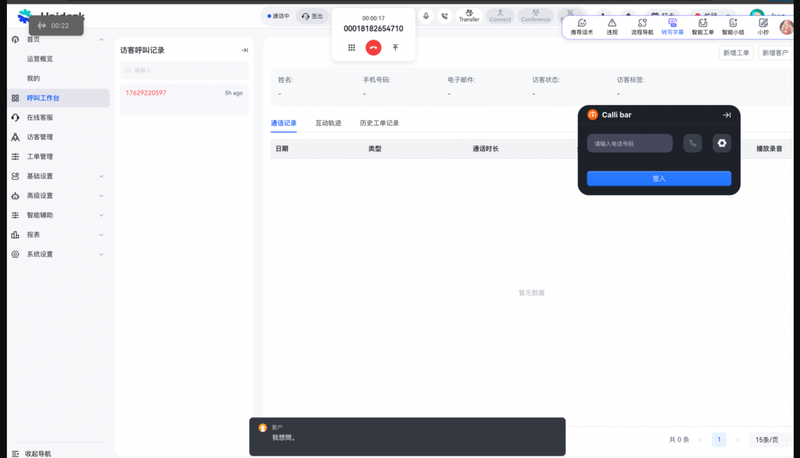Screen dimensions: 800x458
Task: Open the Calli bar settings gear
Action: tap(722, 143)
